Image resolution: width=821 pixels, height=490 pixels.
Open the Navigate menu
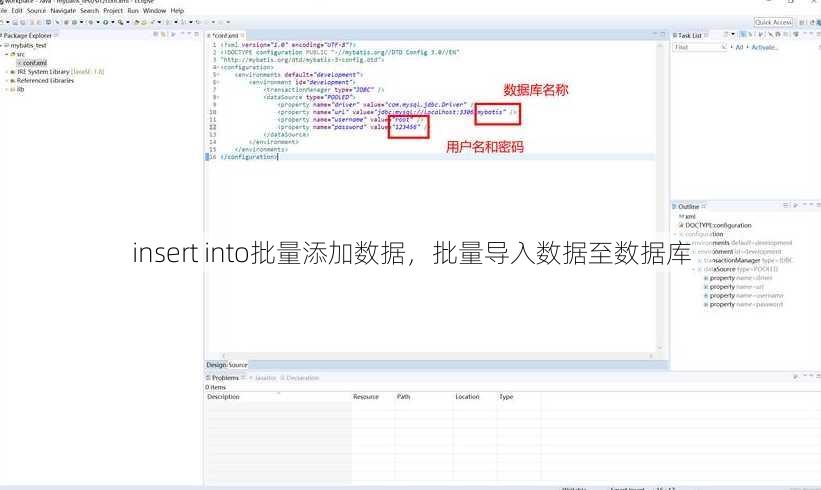point(63,10)
